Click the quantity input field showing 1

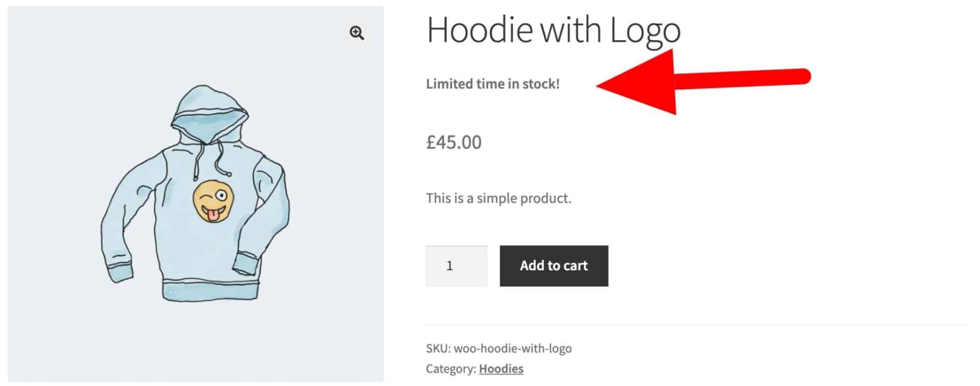pyautogui.click(x=456, y=266)
